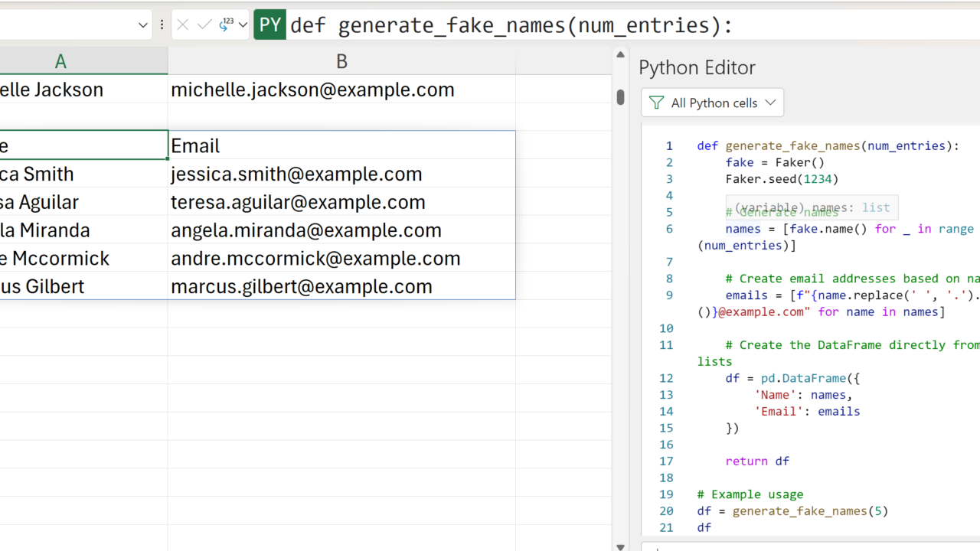Image resolution: width=980 pixels, height=551 pixels.
Task: Click the Andre Mccormick name cell
Action: [77, 258]
